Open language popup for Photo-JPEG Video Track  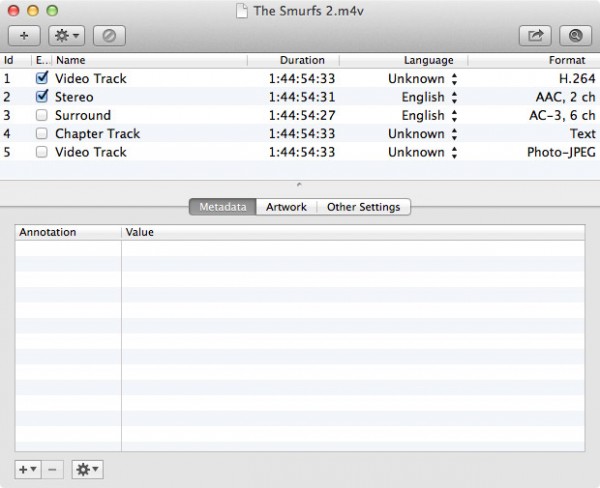454,152
